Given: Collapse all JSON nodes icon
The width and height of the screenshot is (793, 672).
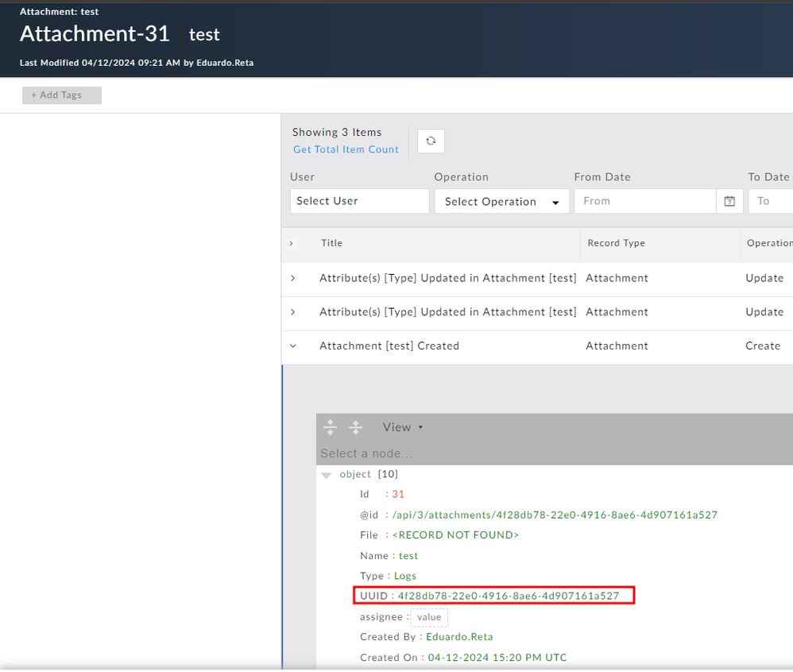Looking at the screenshot, I should tap(356, 427).
